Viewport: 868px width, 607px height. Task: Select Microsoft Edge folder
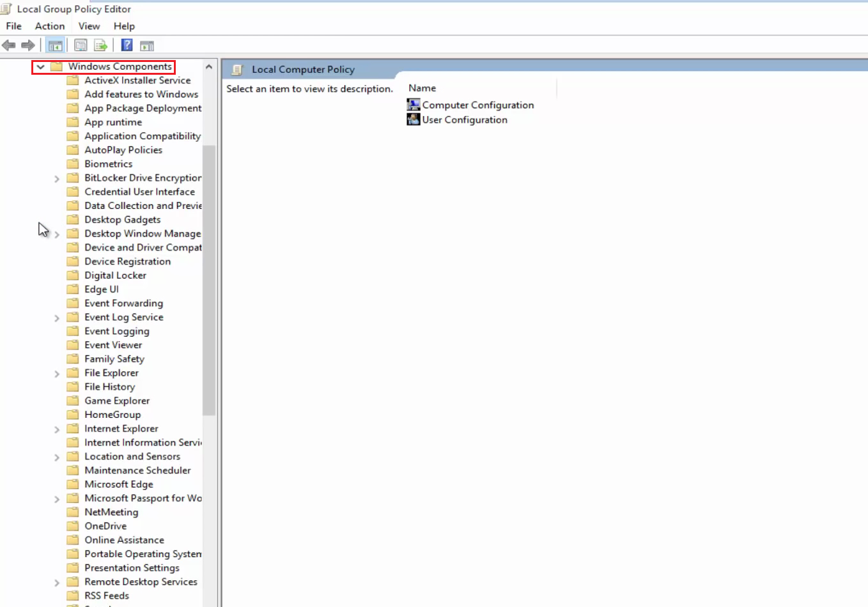tap(119, 484)
